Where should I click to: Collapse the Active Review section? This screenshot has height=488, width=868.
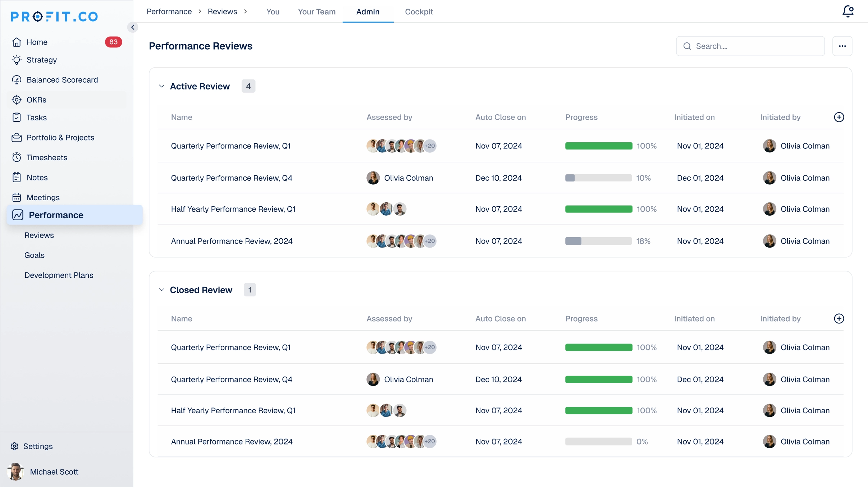click(162, 86)
